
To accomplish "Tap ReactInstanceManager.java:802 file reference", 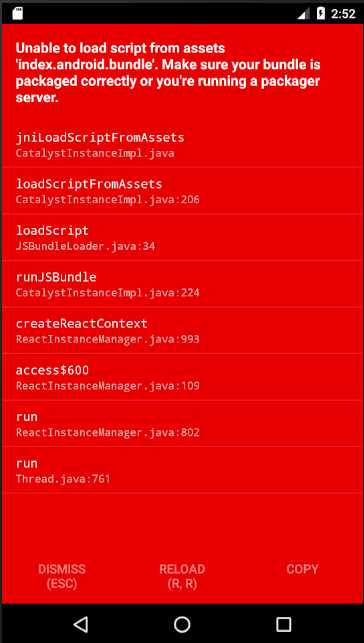I will [108, 432].
